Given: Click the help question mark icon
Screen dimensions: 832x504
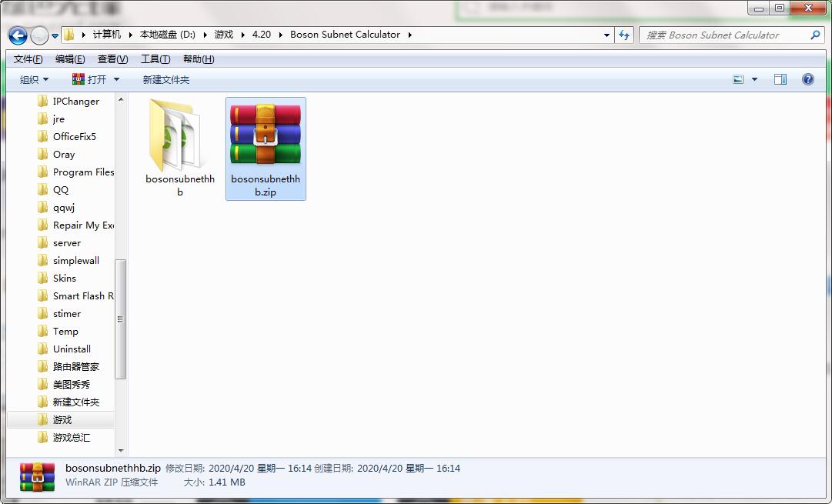Looking at the screenshot, I should coord(807,79).
